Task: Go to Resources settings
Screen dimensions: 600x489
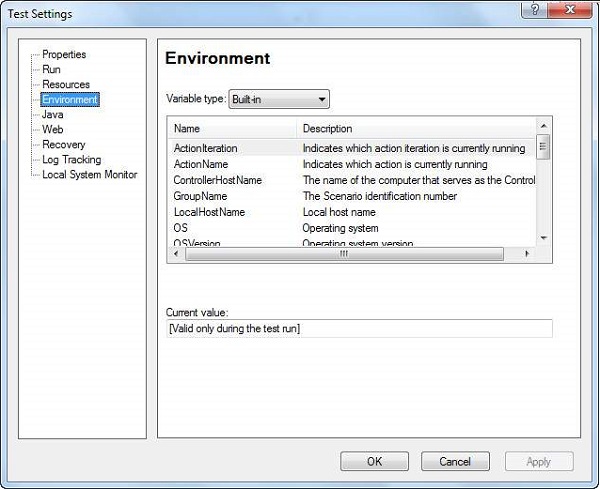Action: coord(66,84)
